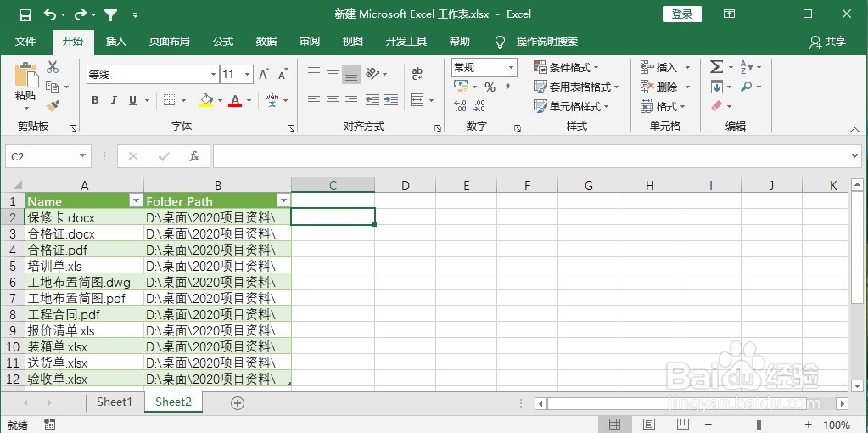
Task: Click the Save icon in quick access toolbar
Action: click(25, 15)
